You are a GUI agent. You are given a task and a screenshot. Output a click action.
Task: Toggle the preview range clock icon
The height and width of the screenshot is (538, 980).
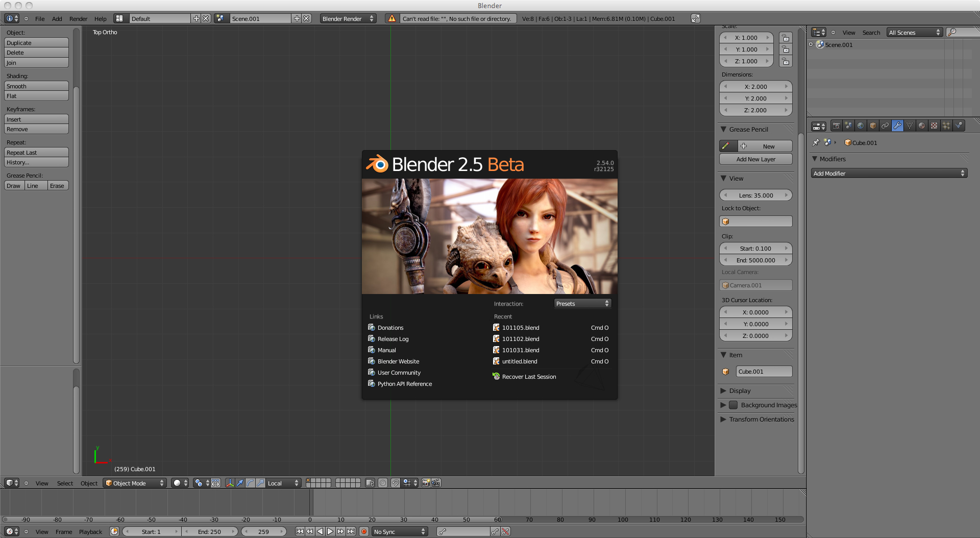114,531
